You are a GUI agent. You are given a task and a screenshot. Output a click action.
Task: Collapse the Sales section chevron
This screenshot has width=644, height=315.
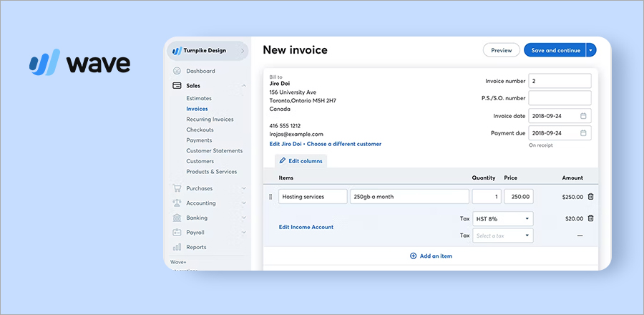coord(243,86)
